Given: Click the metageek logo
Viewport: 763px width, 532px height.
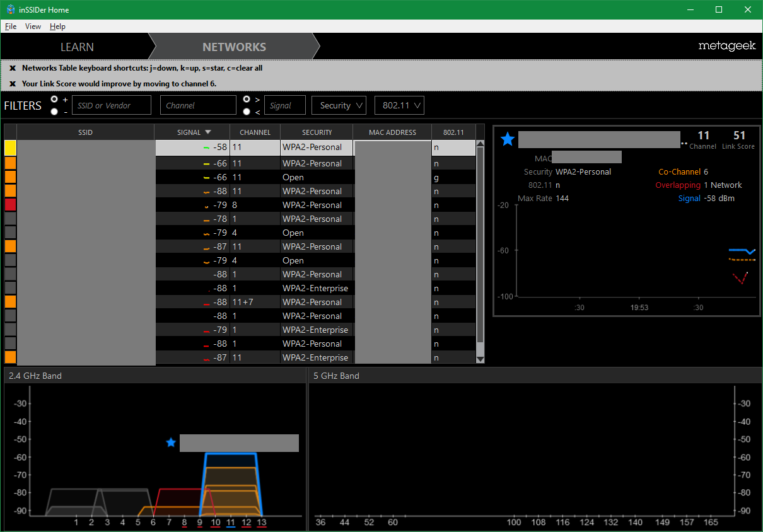Looking at the screenshot, I should 727,46.
